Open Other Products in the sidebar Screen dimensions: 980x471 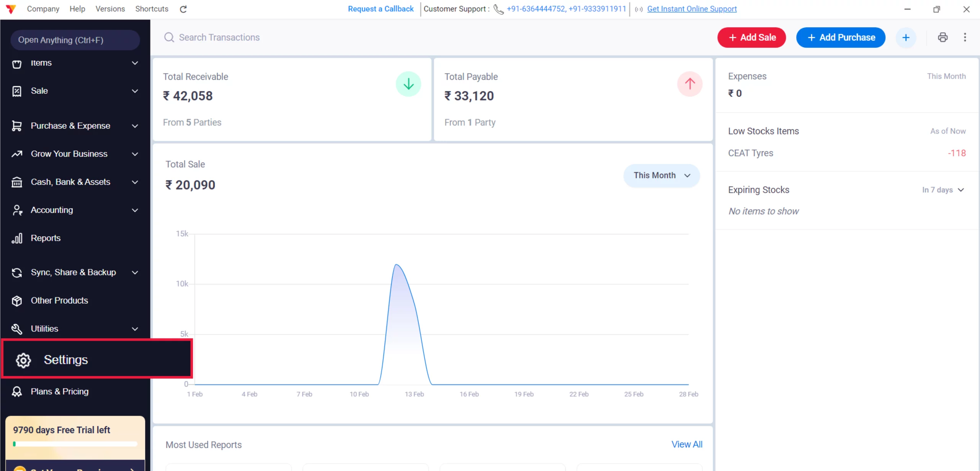pyautogui.click(x=59, y=301)
